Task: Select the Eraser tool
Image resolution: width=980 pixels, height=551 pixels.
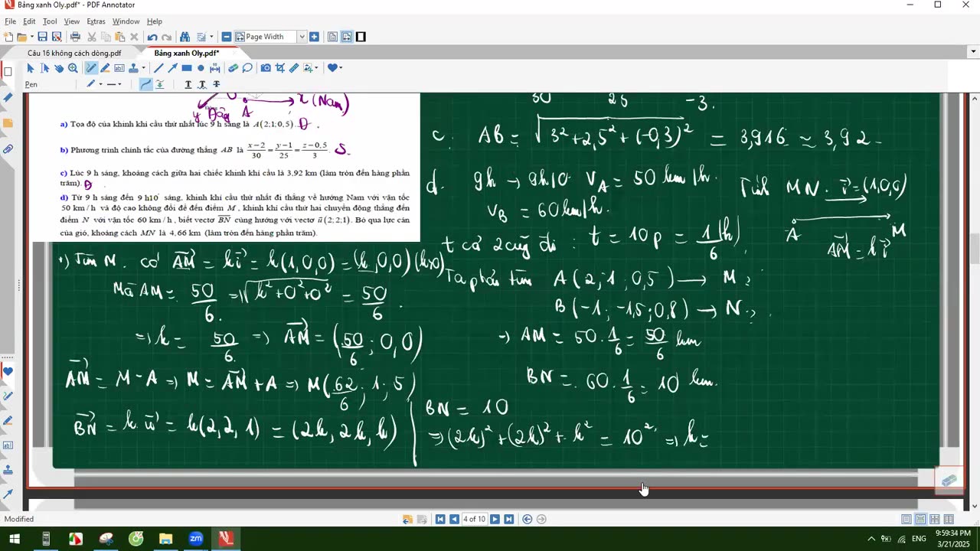Action: coord(234,68)
